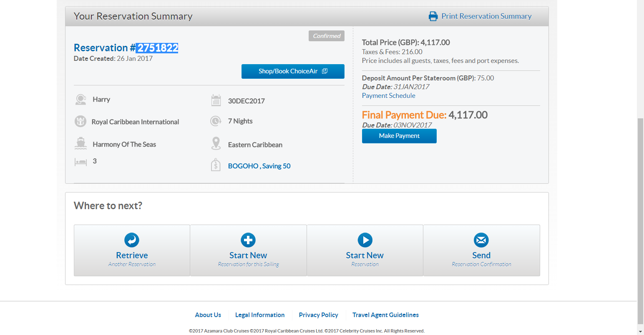Open the Payment Schedule link
This screenshot has height=335, width=644.
389,95
